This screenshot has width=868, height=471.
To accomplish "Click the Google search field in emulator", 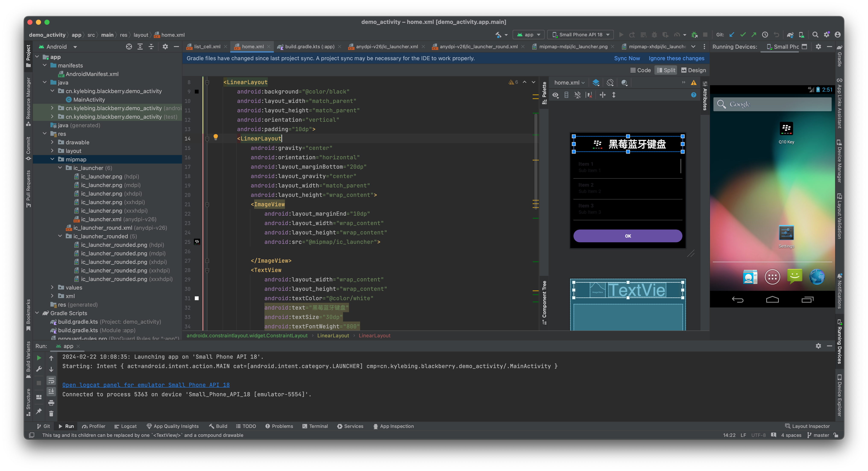I will pyautogui.click(x=772, y=104).
